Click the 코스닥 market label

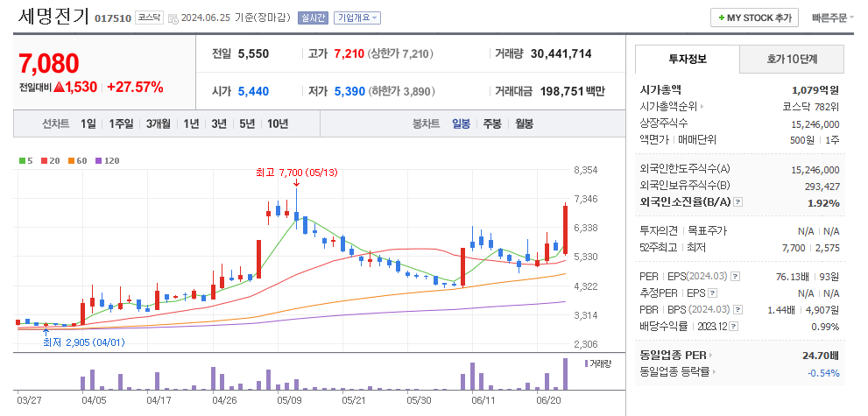(x=149, y=18)
